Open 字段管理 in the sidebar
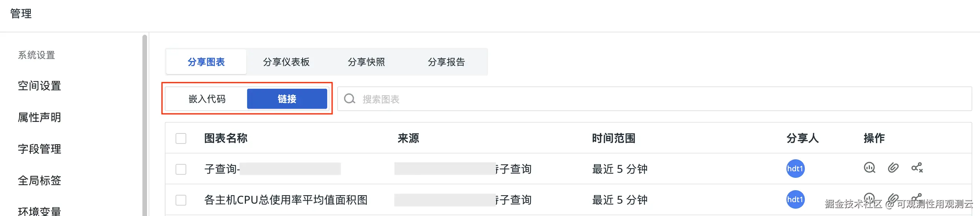Screen dimensions: 980x216 pyautogui.click(x=39, y=149)
